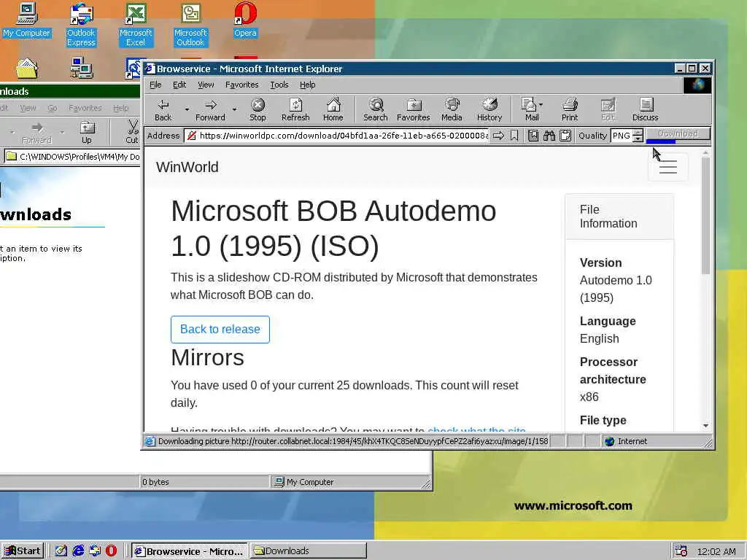
Task: Click the Forward button in Internet Explorer
Action: pos(210,110)
